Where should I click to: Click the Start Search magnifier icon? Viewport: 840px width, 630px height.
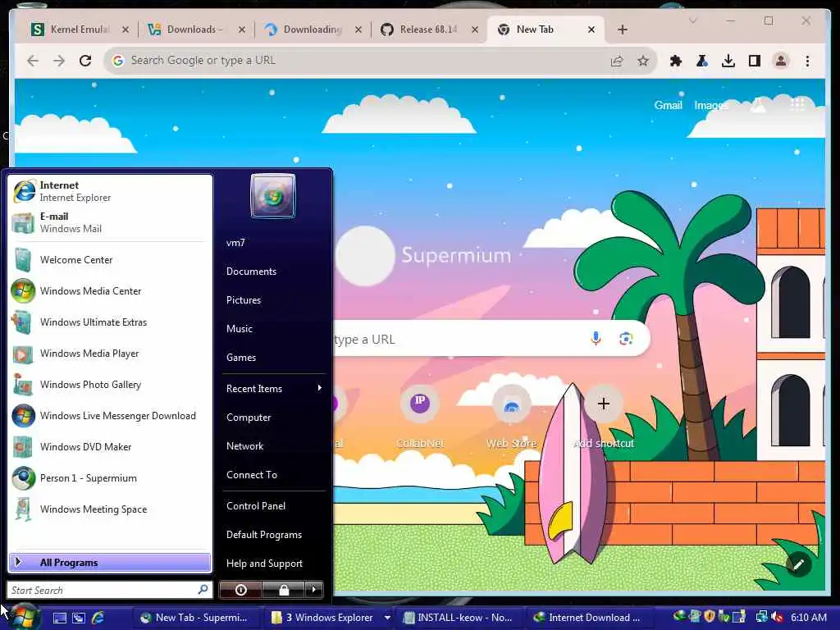pos(203,590)
